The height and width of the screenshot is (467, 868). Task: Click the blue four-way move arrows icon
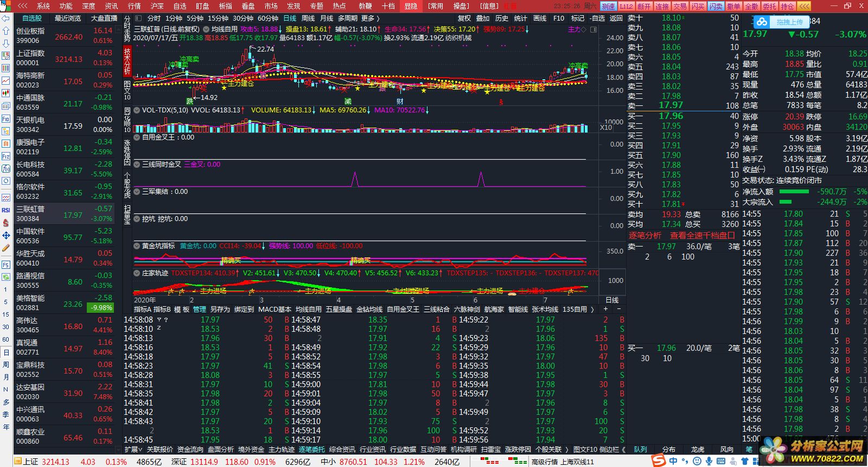coord(6,235)
